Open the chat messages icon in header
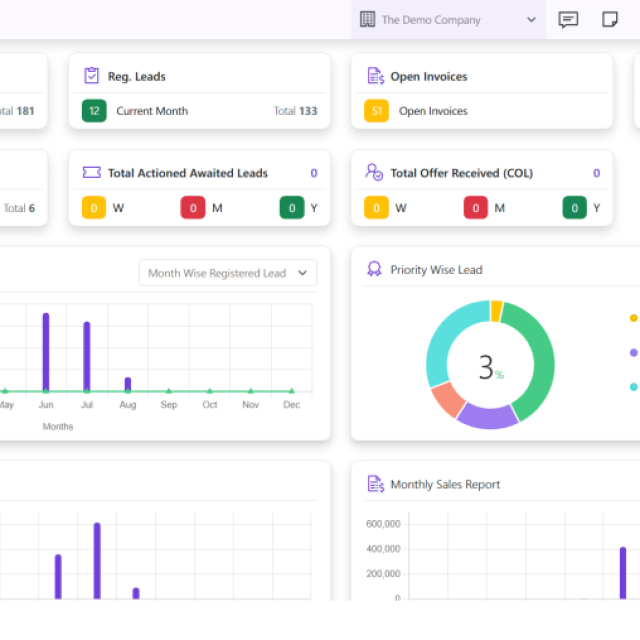 point(568,20)
